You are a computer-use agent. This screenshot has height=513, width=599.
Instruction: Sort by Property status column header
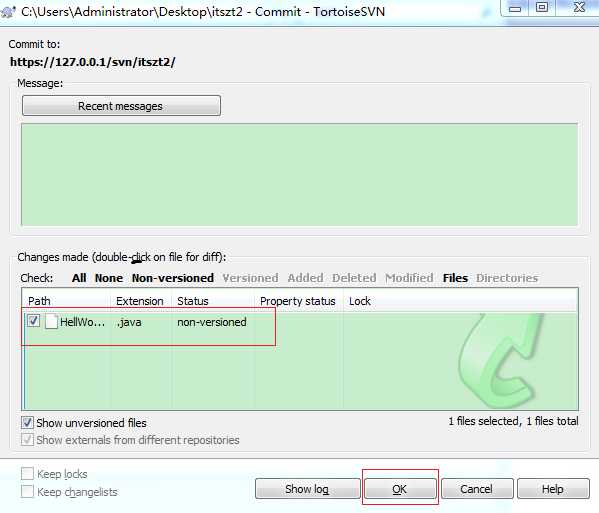point(299,301)
